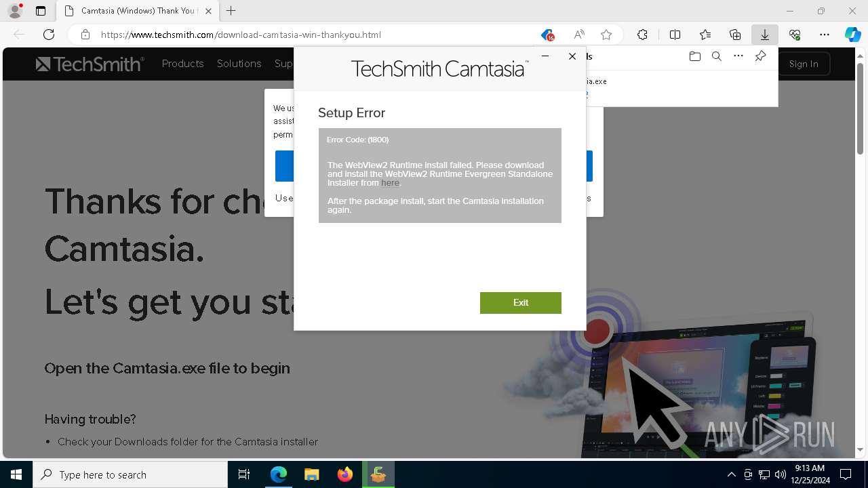Viewport: 868px width, 488px height.
Task: Close the Camtasia installer dialog
Action: [572, 56]
